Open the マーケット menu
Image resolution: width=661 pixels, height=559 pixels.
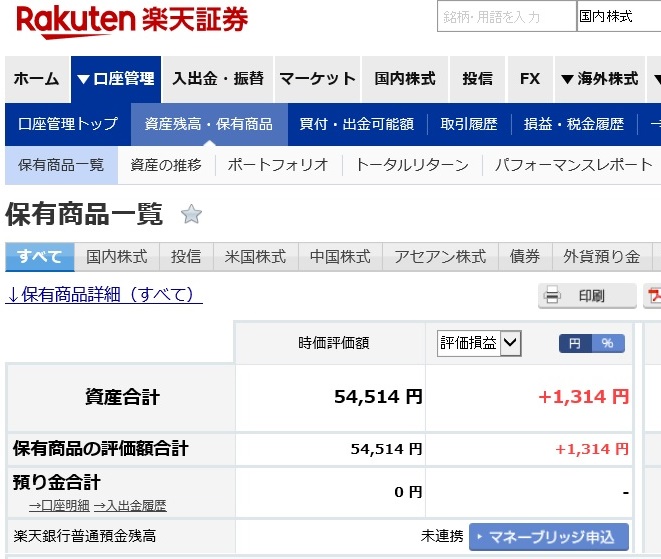click(317, 79)
